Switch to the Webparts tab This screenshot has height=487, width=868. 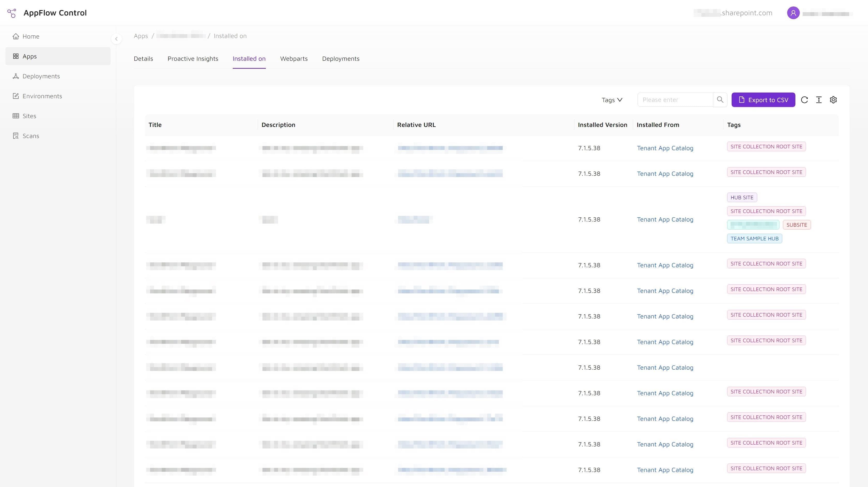[294, 59]
